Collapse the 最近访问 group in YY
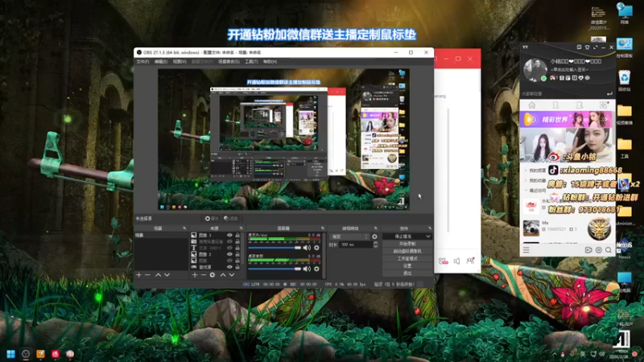Screen dimensions: 644x362 526,191
